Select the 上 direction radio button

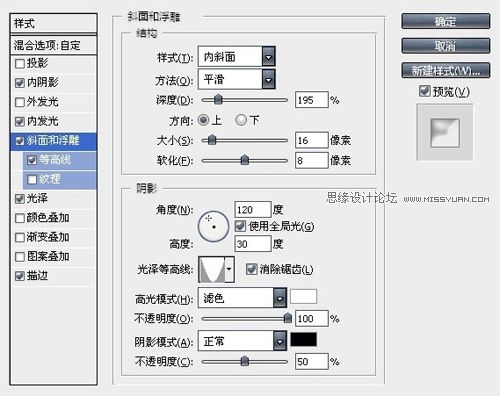click(203, 120)
